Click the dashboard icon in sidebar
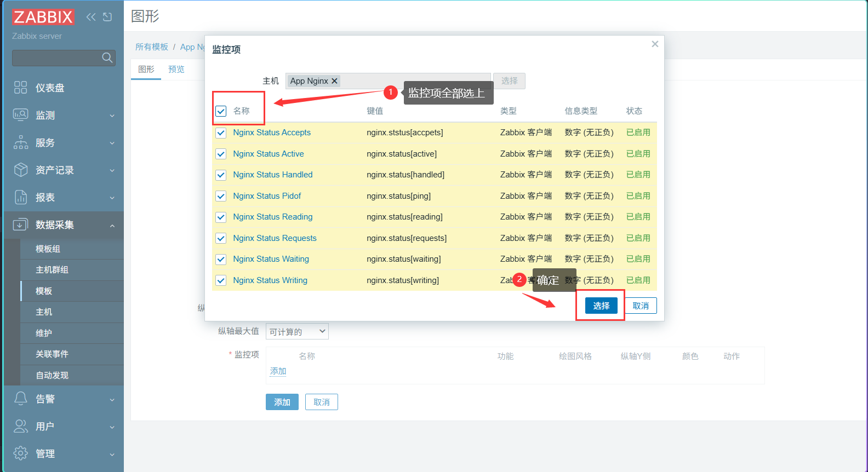Screen dimensions: 868x472 [20, 88]
